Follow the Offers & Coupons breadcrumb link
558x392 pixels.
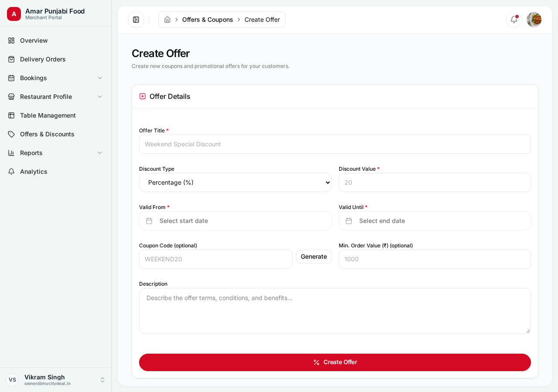point(208,20)
